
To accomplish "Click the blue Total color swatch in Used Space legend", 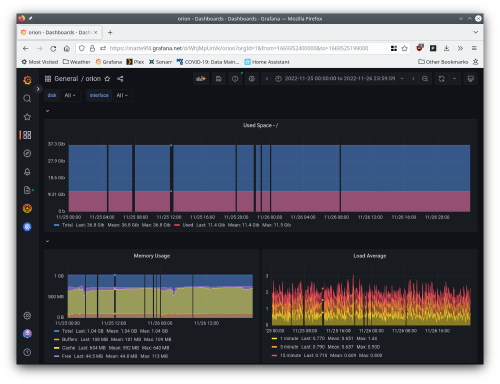I will pyautogui.click(x=57, y=225).
